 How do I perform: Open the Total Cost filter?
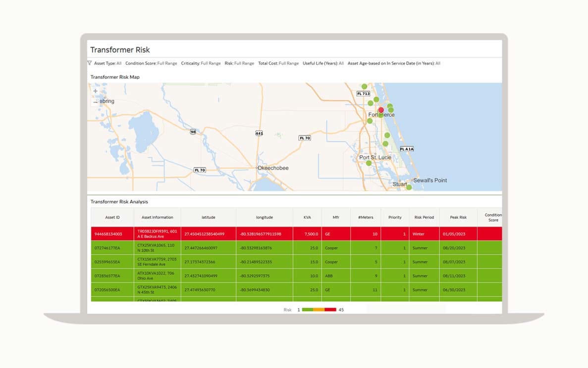tap(278, 63)
